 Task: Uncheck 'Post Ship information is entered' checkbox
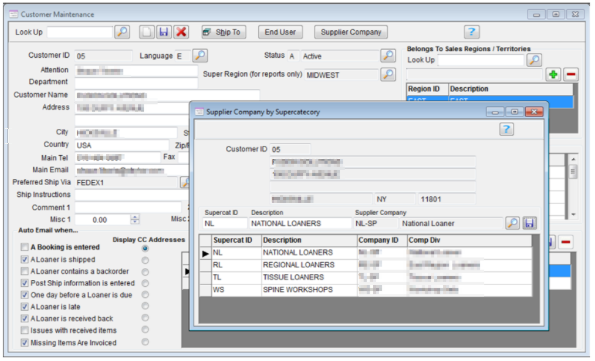[25, 283]
